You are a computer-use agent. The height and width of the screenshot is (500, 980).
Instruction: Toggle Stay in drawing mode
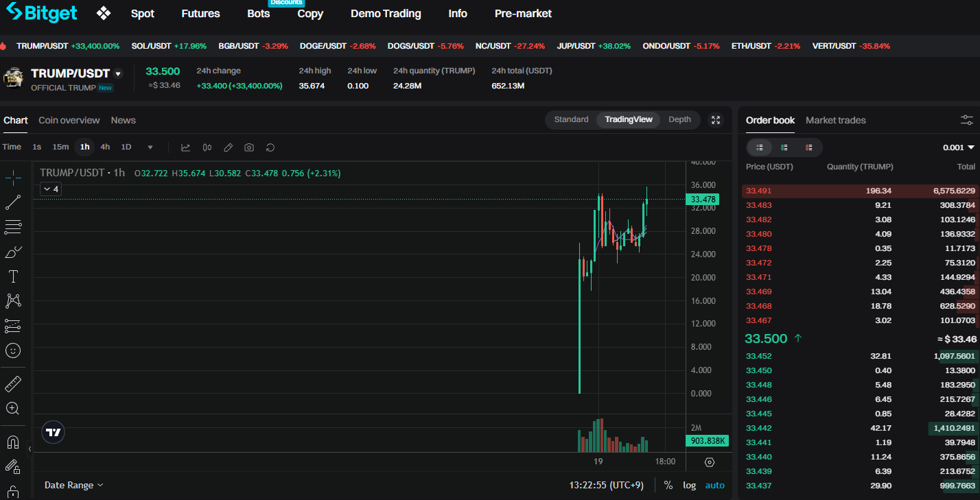click(x=13, y=466)
